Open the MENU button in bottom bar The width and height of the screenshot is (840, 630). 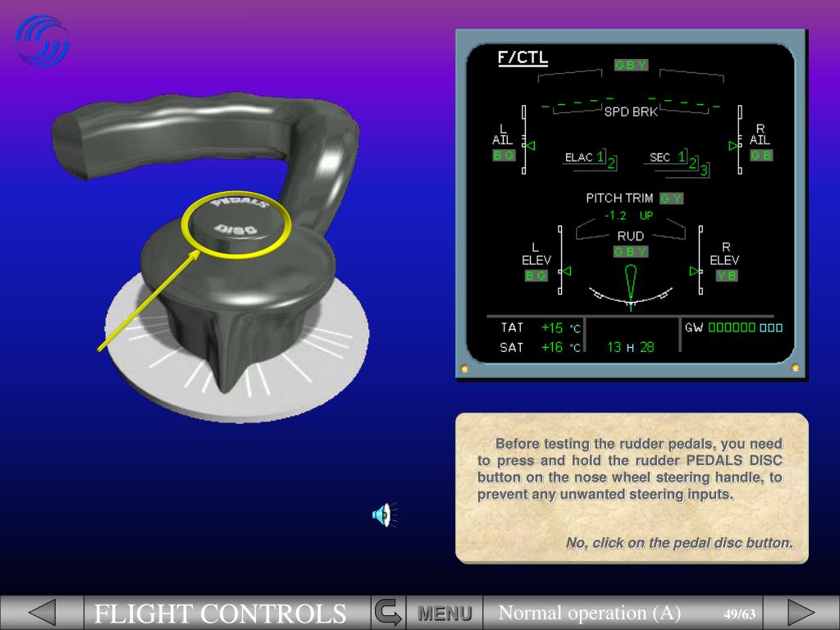click(x=445, y=613)
